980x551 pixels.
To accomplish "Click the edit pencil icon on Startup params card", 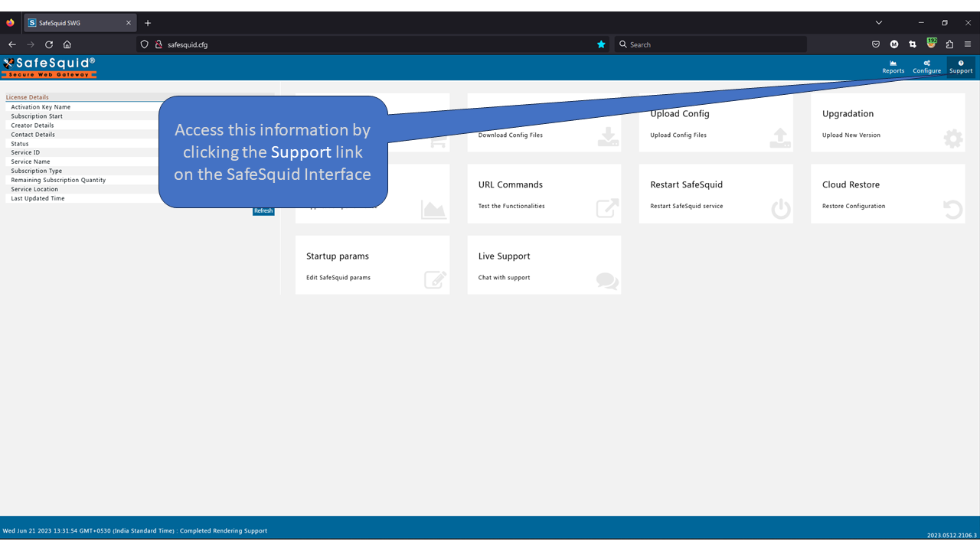I will coord(435,279).
